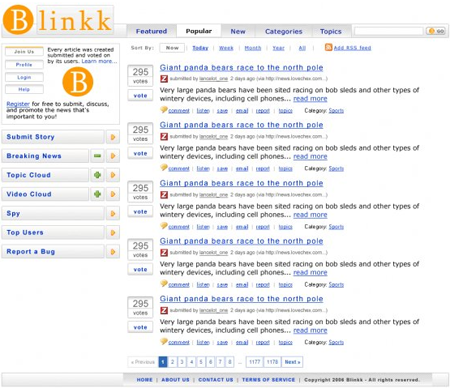
Task: Open the New tab
Action: pyautogui.click(x=238, y=31)
